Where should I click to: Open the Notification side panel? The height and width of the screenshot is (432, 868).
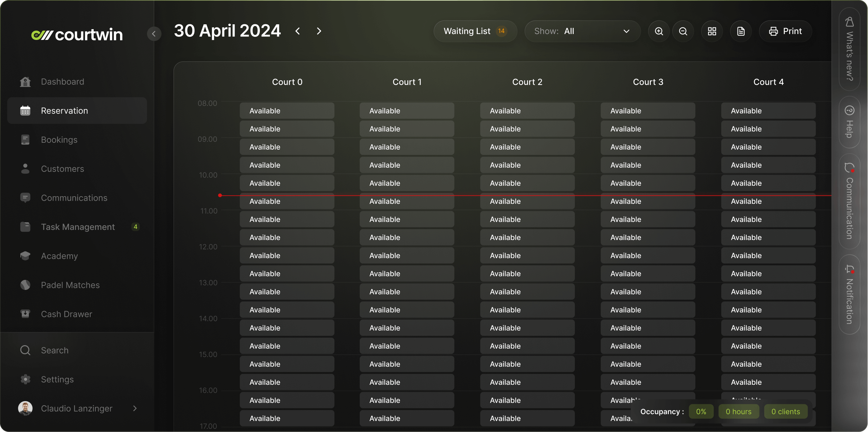tap(849, 294)
